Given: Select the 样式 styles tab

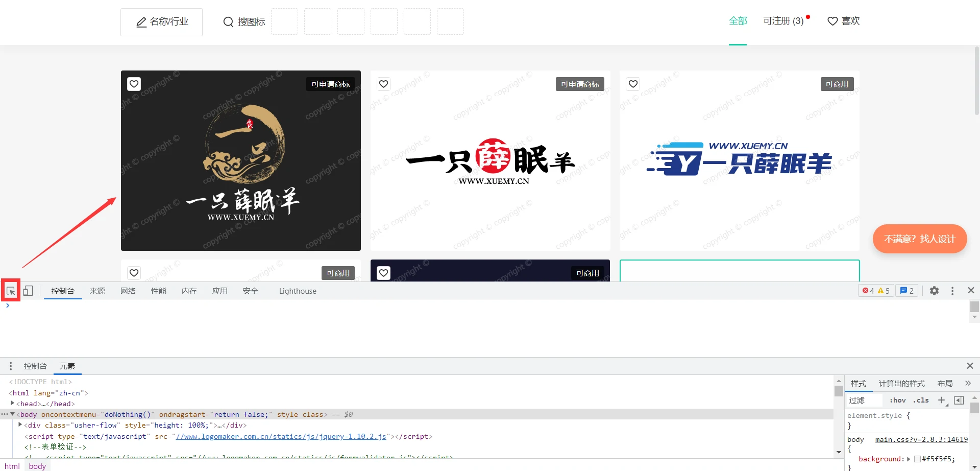Looking at the screenshot, I should [858, 383].
